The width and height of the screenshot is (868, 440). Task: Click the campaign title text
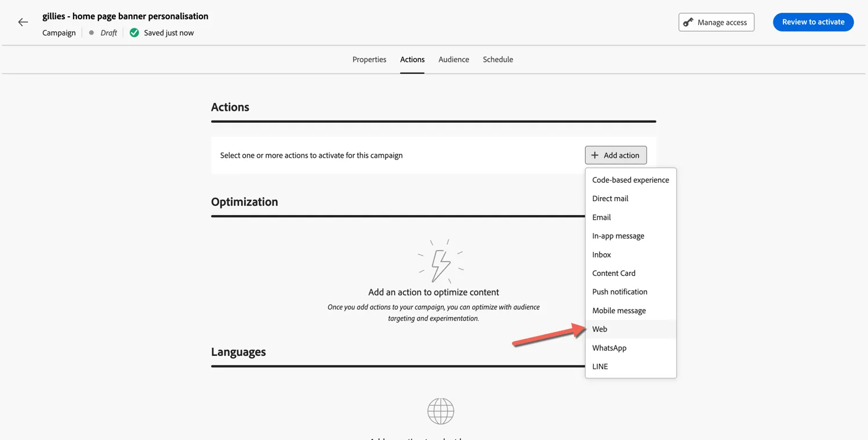pos(125,16)
